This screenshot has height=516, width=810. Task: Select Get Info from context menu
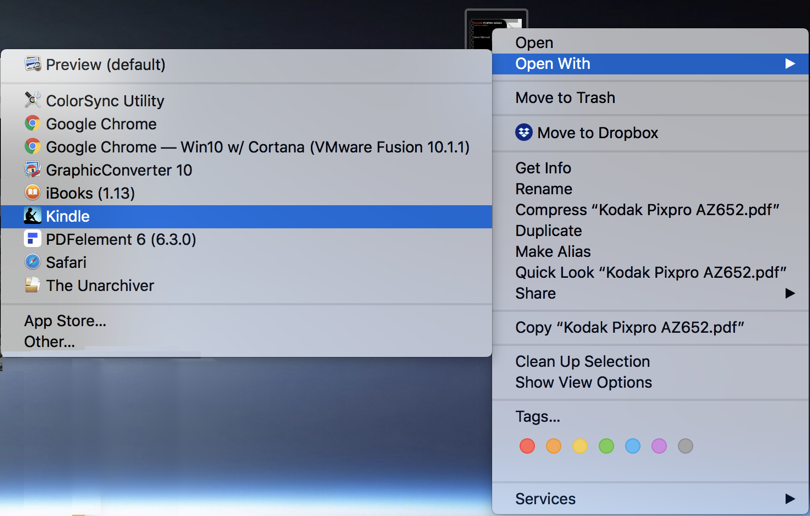click(x=543, y=168)
